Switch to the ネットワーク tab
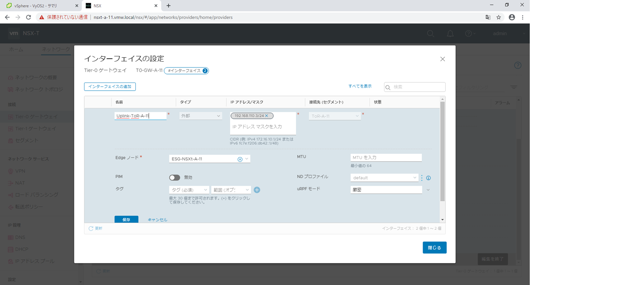The width and height of the screenshot is (644, 285). [x=56, y=49]
